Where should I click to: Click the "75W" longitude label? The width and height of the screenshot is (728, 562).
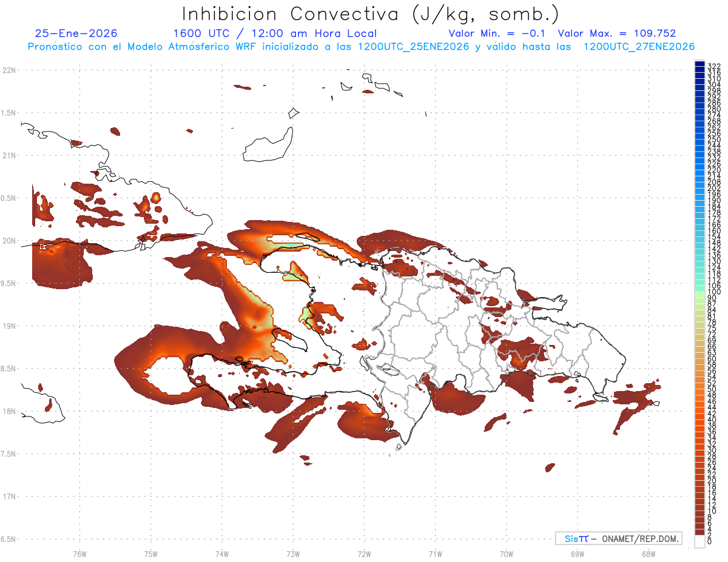tap(150, 554)
